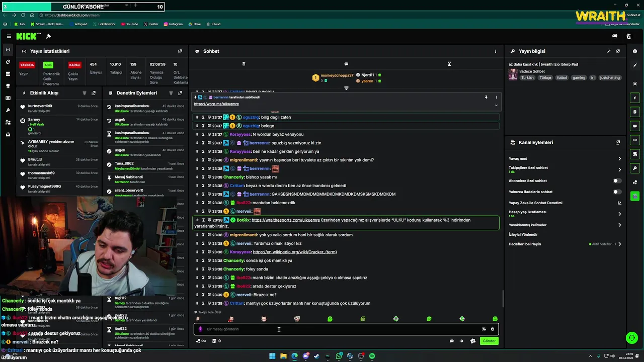Open Spotify from the Windows taskbar
This screenshot has width=644, height=362.
click(372, 356)
